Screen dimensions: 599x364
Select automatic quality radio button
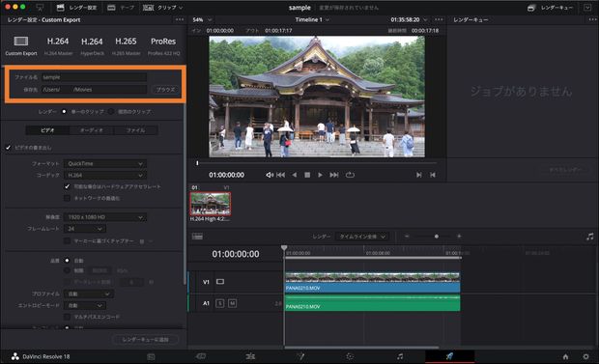[68, 261]
